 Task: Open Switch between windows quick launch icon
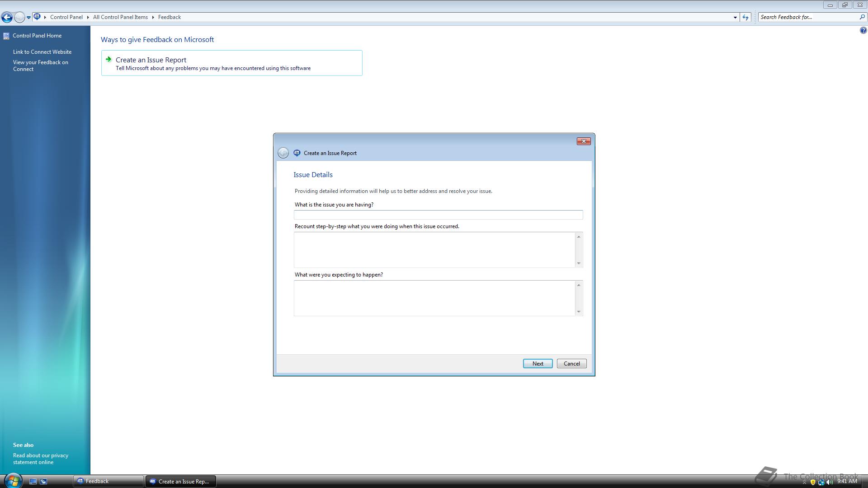pyautogui.click(x=43, y=482)
